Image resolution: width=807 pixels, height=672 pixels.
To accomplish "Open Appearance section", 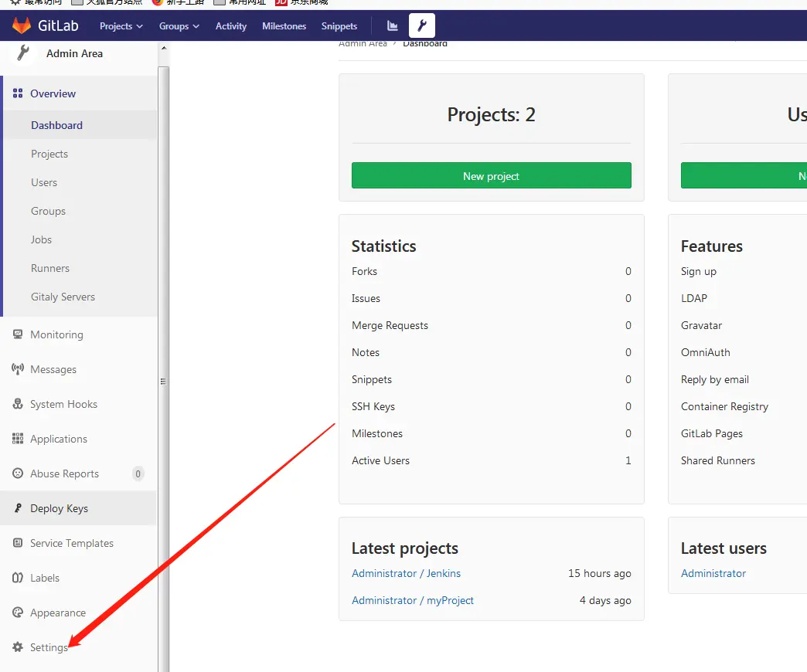I will point(58,613).
